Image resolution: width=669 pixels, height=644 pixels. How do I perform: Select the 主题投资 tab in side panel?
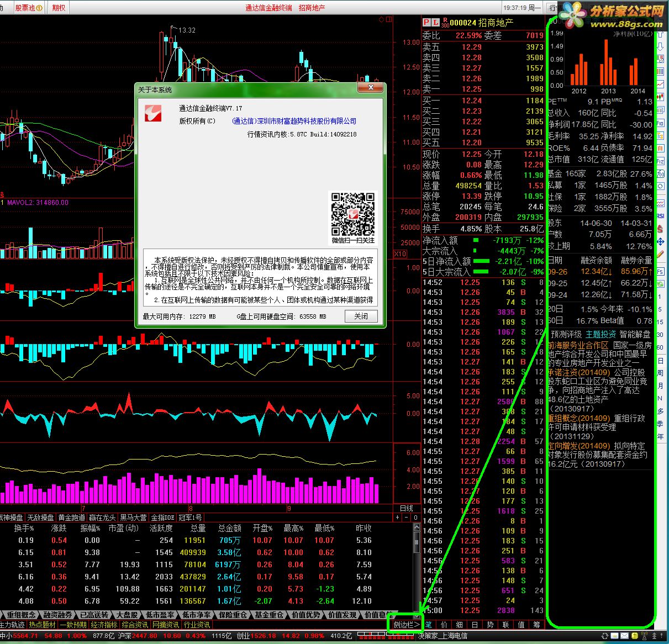tap(600, 334)
